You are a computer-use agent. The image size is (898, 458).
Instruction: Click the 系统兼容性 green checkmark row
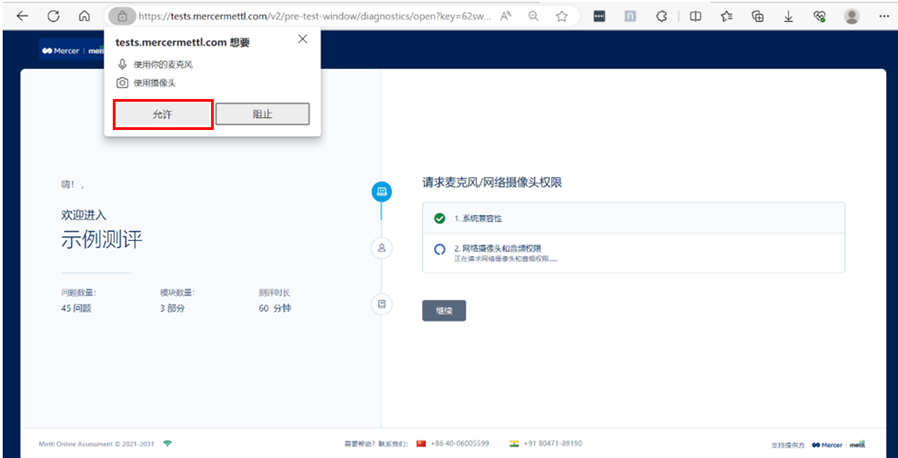pos(633,217)
